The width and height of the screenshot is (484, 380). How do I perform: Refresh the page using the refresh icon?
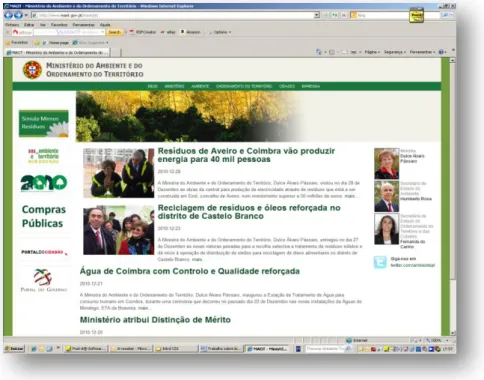(x=335, y=15)
